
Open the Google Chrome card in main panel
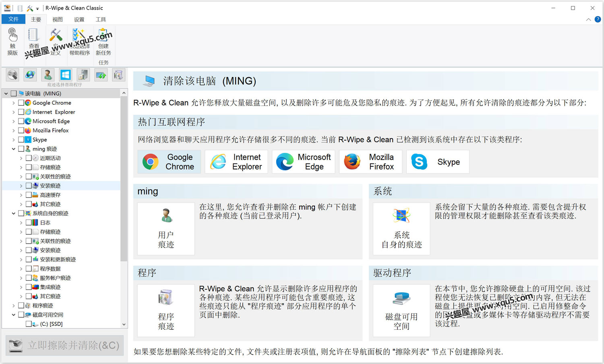tap(169, 162)
